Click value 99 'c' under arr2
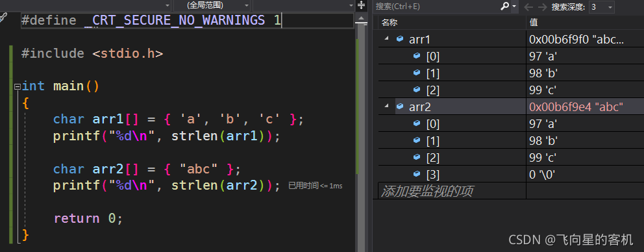Screen dimensions: 644x252 (543, 157)
